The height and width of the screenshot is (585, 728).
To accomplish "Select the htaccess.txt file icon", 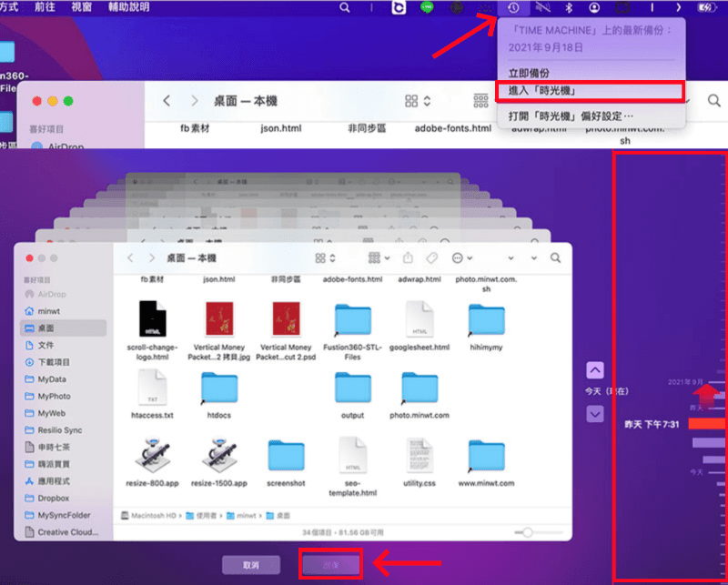I will click(152, 388).
